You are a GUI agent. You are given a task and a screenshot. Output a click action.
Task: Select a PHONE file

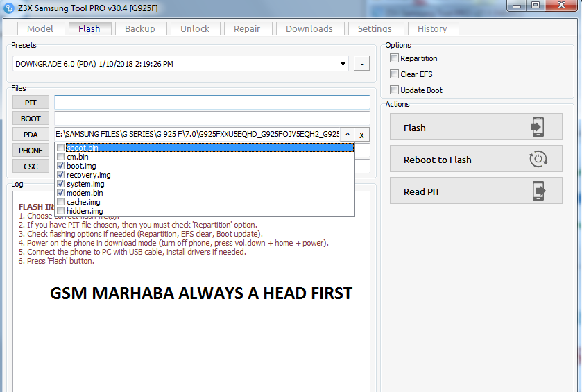tap(31, 151)
